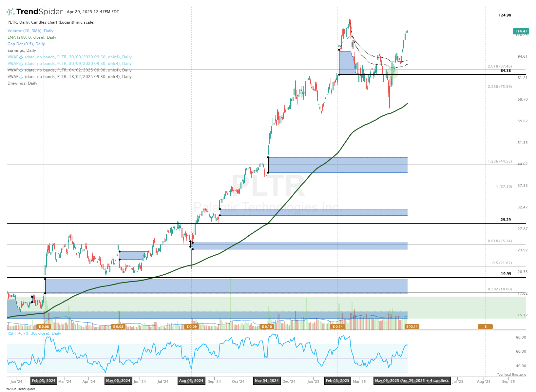536x392 pixels.
Task: Click horizontal level label 19.99
Action: pos(506,274)
